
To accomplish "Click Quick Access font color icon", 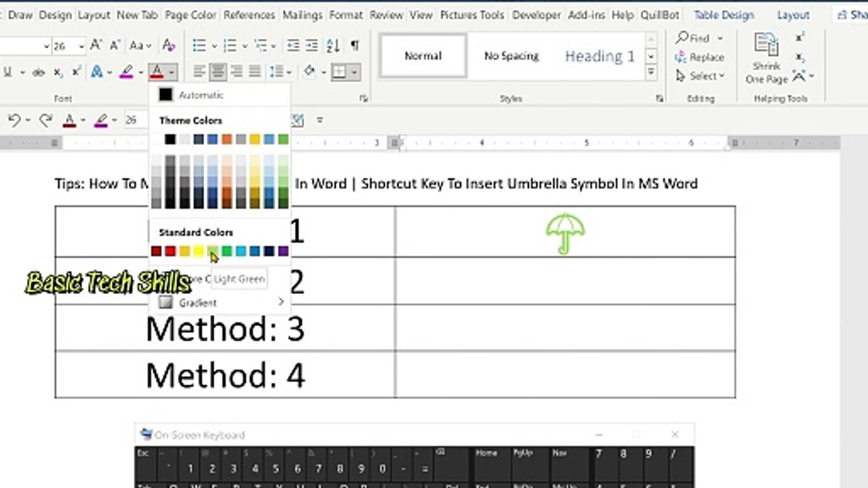I will click(69, 121).
